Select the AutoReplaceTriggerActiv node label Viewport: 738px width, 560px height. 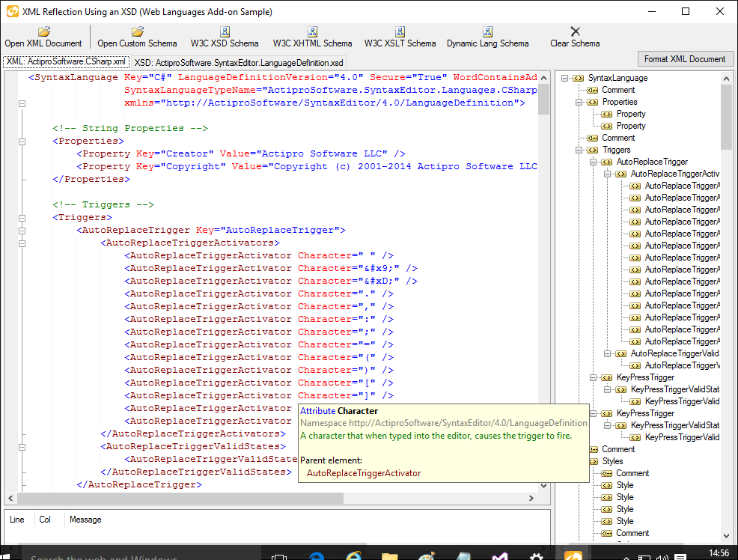coord(675,174)
